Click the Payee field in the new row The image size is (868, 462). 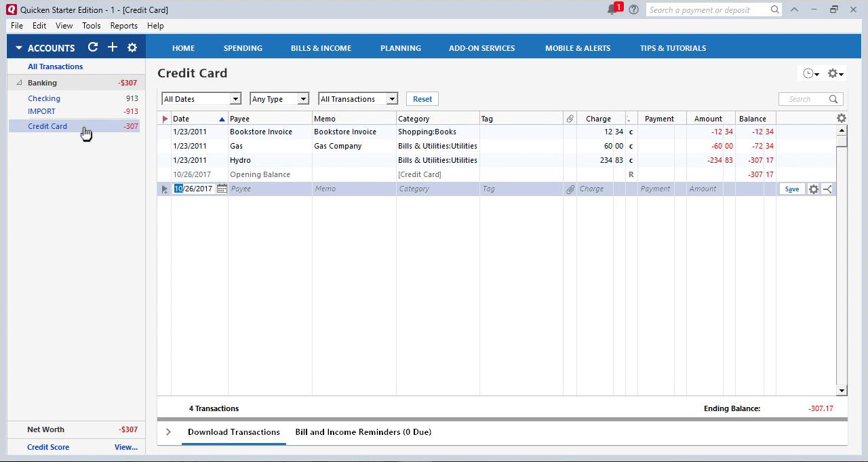click(270, 189)
